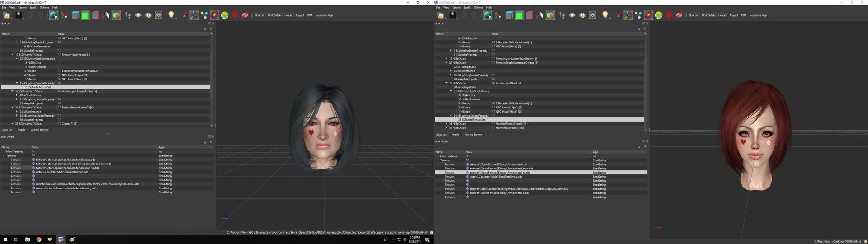Click the walk-mode footprints icon in right window

[562, 15]
